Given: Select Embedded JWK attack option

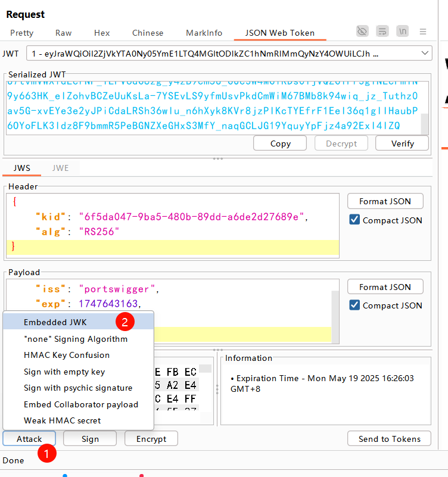Looking at the screenshot, I should tap(55, 322).
